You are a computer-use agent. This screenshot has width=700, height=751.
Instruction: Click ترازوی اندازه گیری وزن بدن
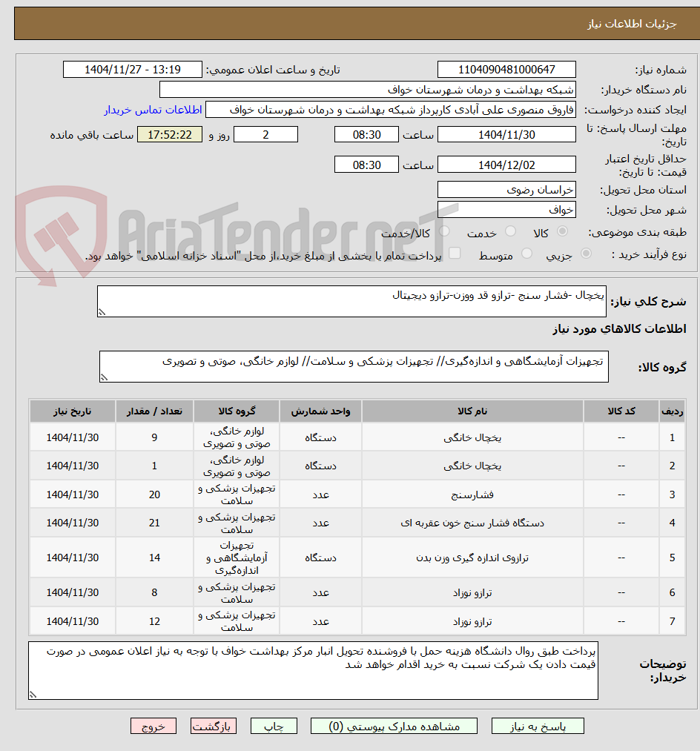point(472,558)
